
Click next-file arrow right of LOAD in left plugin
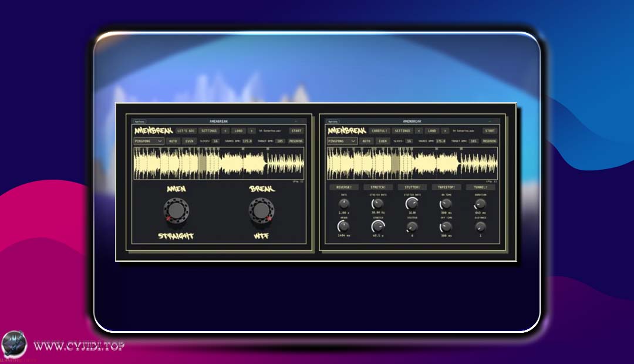coord(252,131)
